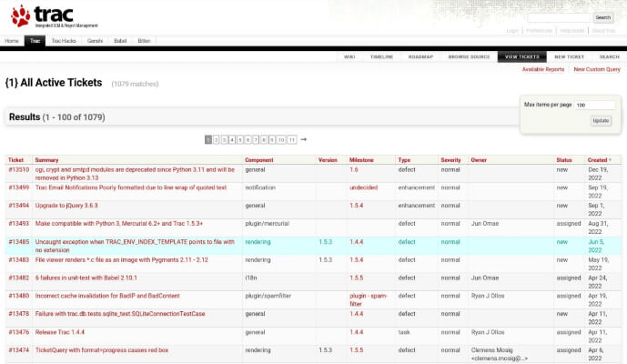Open 'TicketQuery with format=progress' summary link
The height and width of the screenshot is (364, 627).
click(102, 350)
